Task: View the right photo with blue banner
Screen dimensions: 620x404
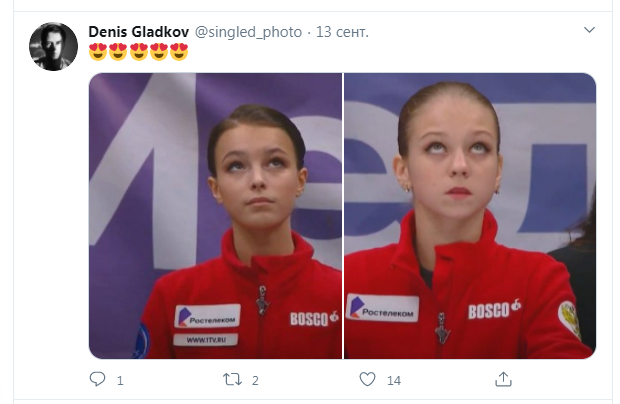Action: [470, 216]
